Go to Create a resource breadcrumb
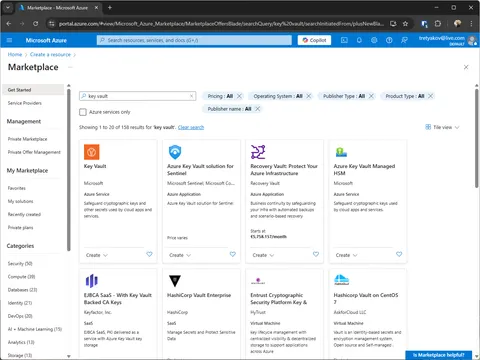Image resolution: width=480 pixels, height=360 pixels. [50, 55]
